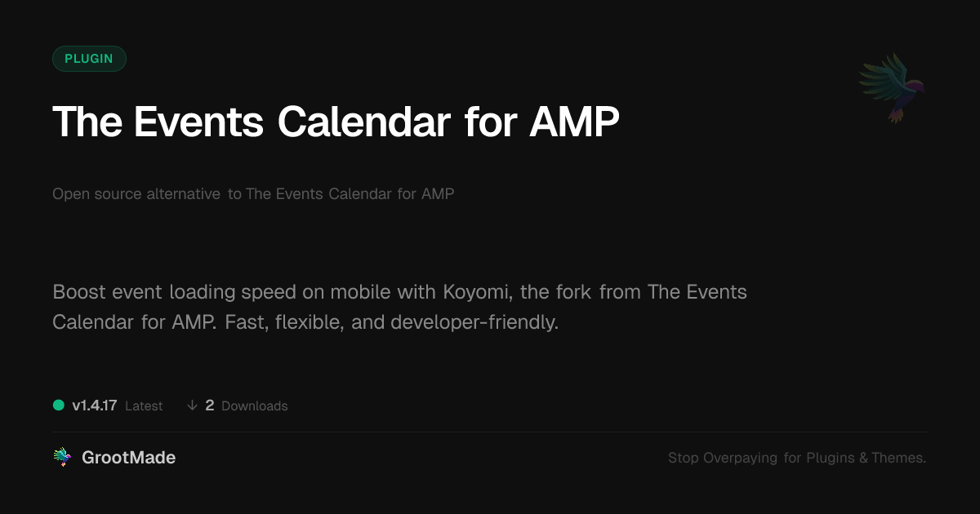Screen dimensions: 980x514
Task: Click the download count number 2
Action: tap(210, 405)
